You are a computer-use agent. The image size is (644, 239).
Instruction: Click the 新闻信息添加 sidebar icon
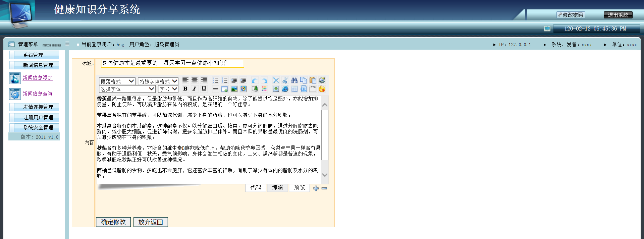coord(15,78)
